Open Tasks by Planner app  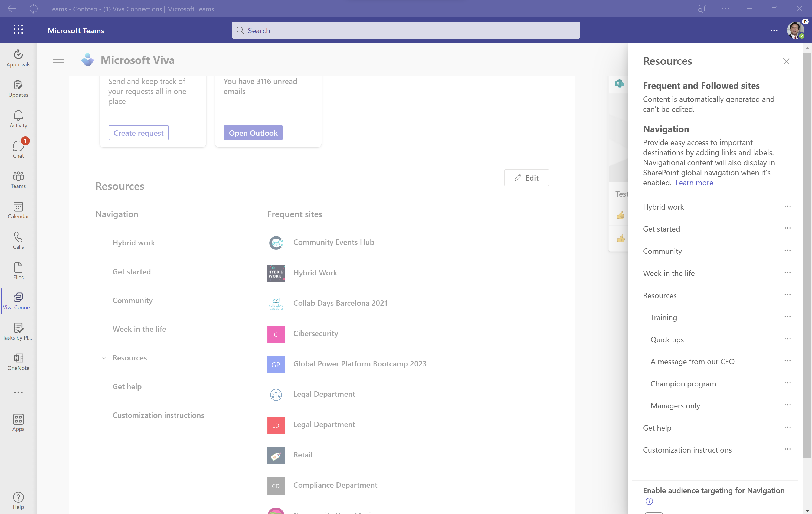tap(18, 331)
